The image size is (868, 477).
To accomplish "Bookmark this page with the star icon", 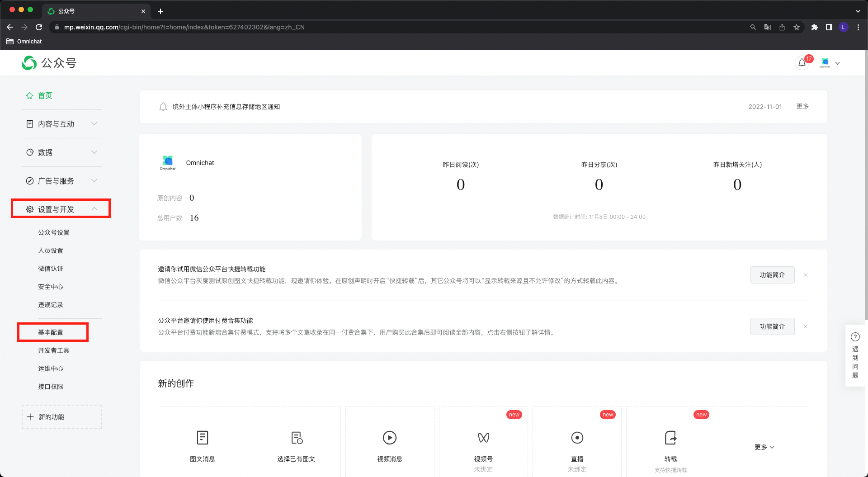I will 797,27.
